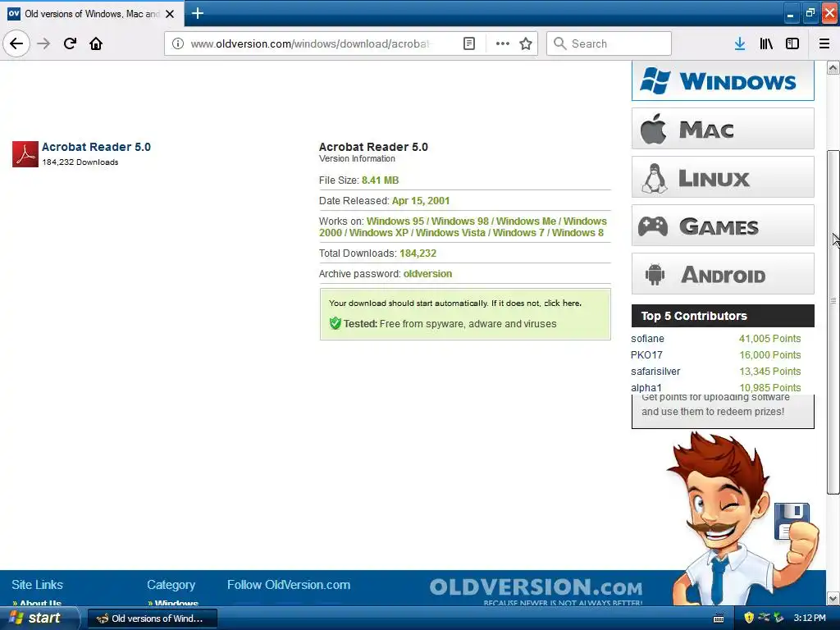Open the library bookshelf icon

(766, 43)
